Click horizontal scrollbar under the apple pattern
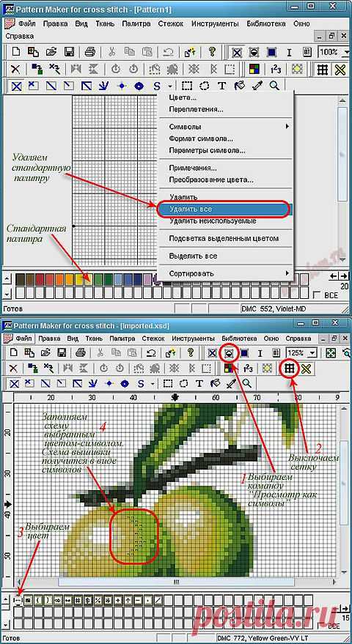352x644 pixels. 177,582
